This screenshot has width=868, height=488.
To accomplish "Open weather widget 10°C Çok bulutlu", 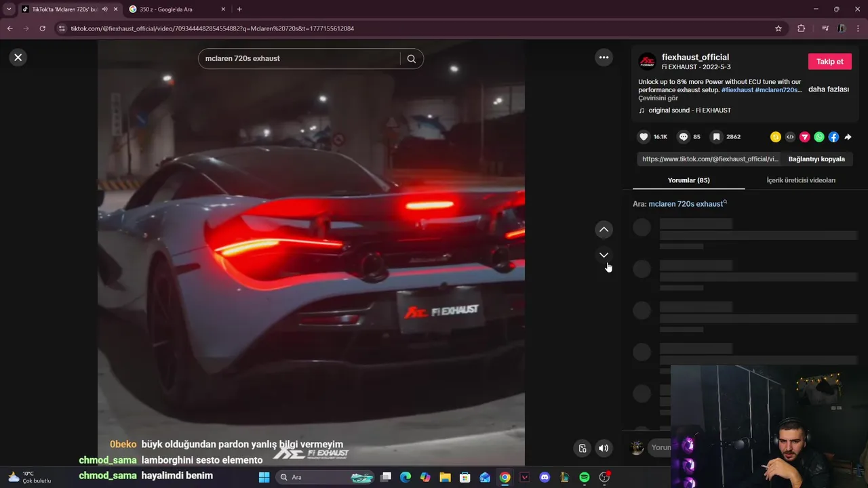I will [28, 477].
